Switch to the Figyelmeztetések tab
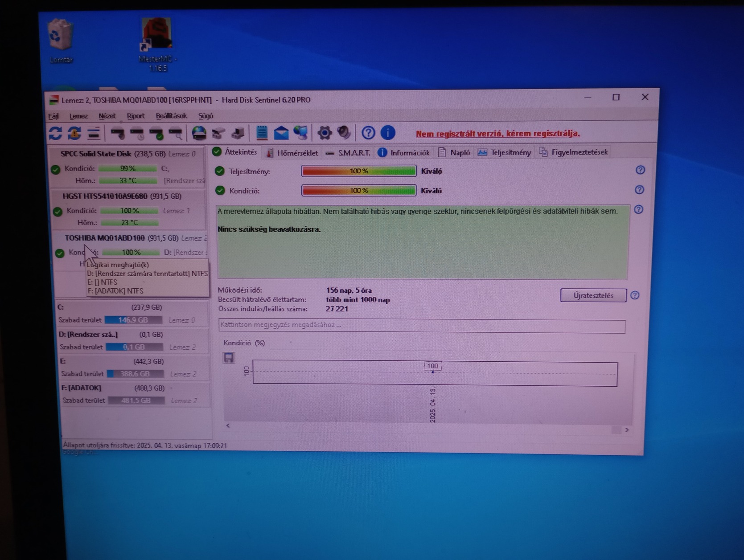The width and height of the screenshot is (744, 560). click(573, 152)
